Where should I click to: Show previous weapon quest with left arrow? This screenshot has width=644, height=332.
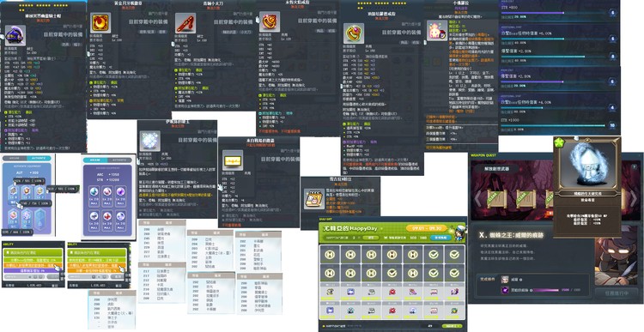[477, 199]
